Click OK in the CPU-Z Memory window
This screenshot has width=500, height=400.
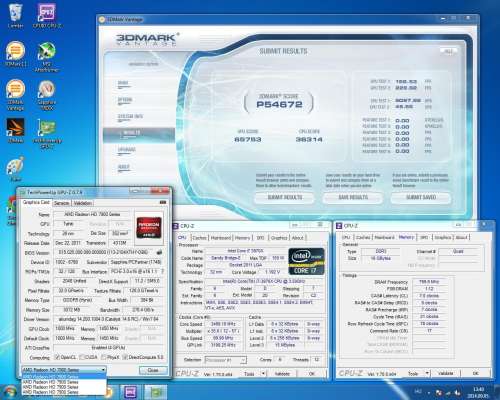476,373
